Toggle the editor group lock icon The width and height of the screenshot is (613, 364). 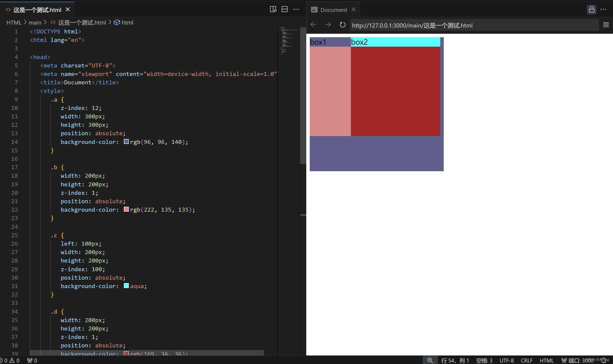(591, 9)
